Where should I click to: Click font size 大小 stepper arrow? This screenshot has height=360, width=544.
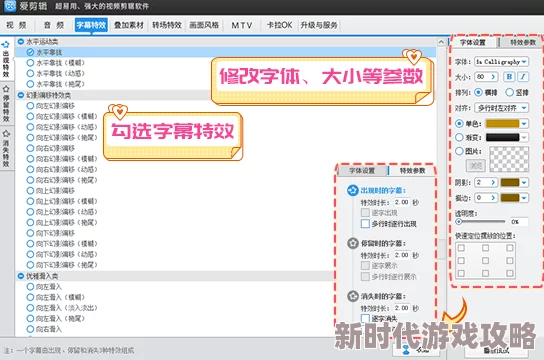point(493,77)
